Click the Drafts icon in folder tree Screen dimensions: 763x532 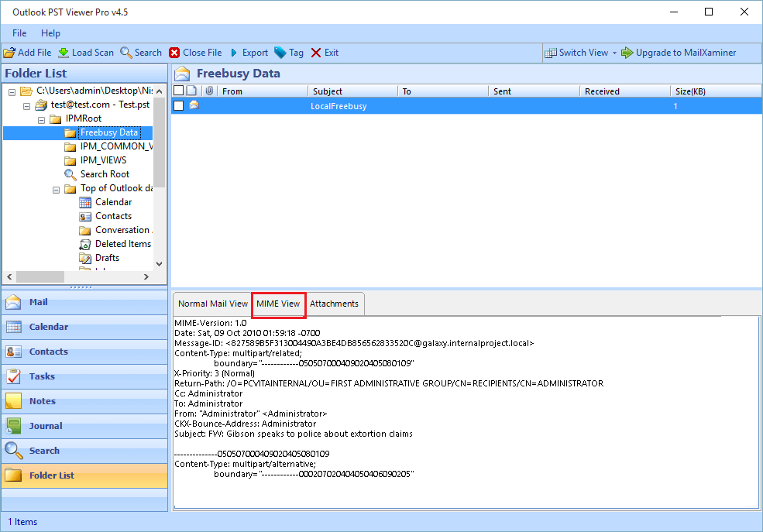[x=85, y=258]
